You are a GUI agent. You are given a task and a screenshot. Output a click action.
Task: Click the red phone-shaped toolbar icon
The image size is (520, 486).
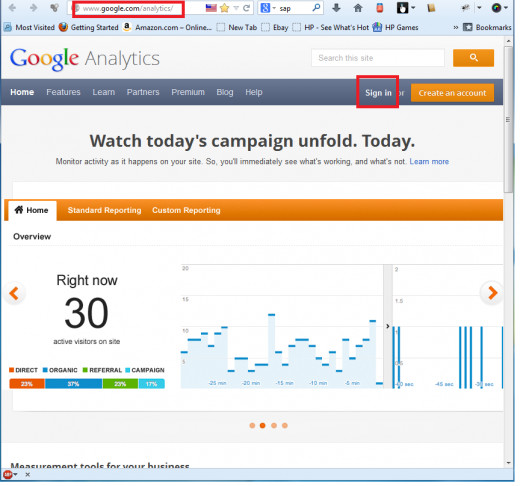pyautogui.click(x=379, y=8)
